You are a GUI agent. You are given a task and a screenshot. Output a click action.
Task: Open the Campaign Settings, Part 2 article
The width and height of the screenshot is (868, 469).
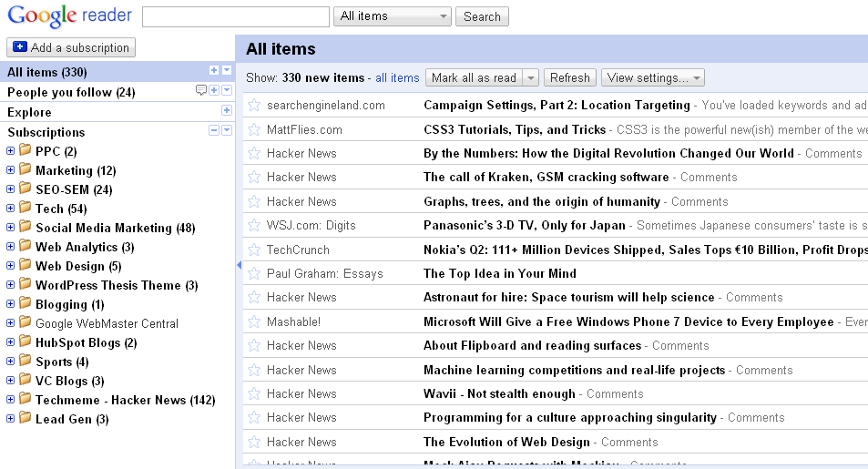(x=557, y=106)
